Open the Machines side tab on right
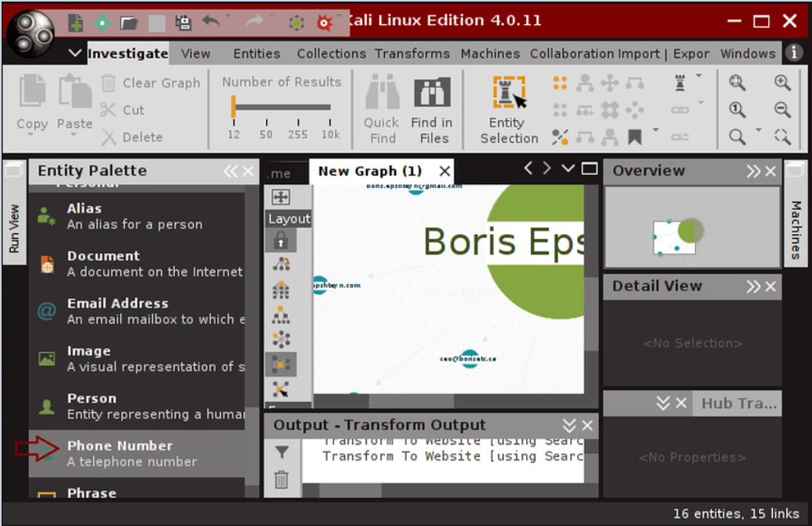 pos(796,215)
